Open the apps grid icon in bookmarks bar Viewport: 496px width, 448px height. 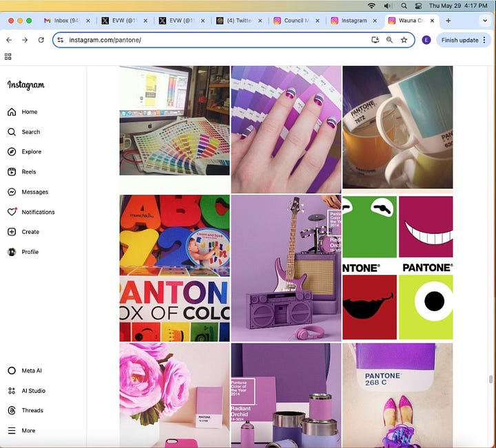click(8, 56)
